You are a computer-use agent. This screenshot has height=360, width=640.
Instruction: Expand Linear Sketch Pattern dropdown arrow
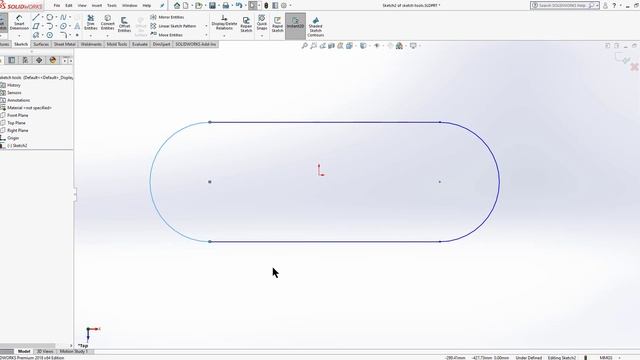206,26
